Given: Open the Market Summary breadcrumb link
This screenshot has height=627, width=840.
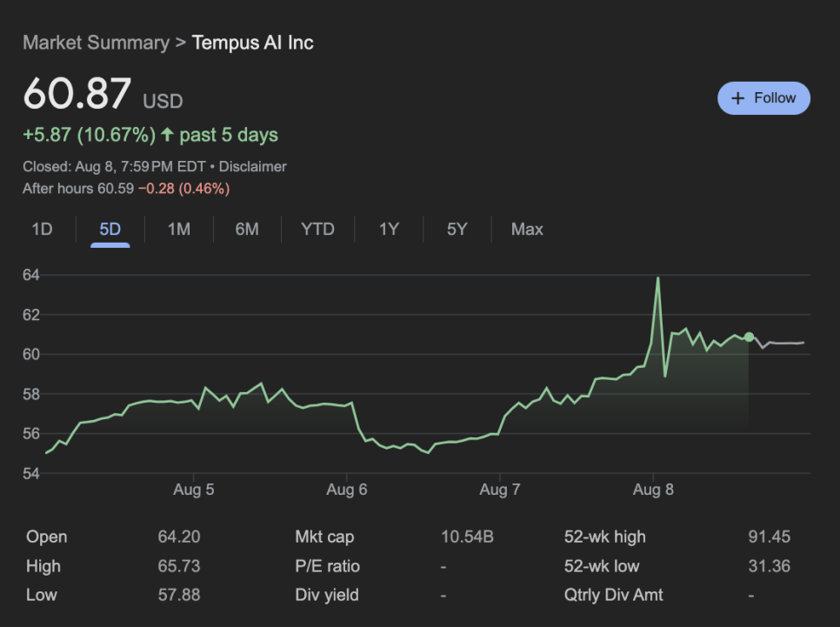Looking at the screenshot, I should (96, 43).
